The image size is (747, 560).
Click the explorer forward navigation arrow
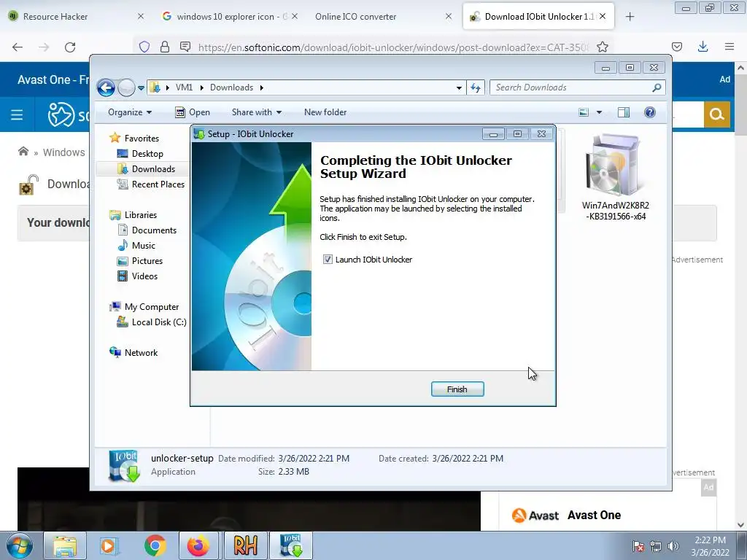point(126,87)
